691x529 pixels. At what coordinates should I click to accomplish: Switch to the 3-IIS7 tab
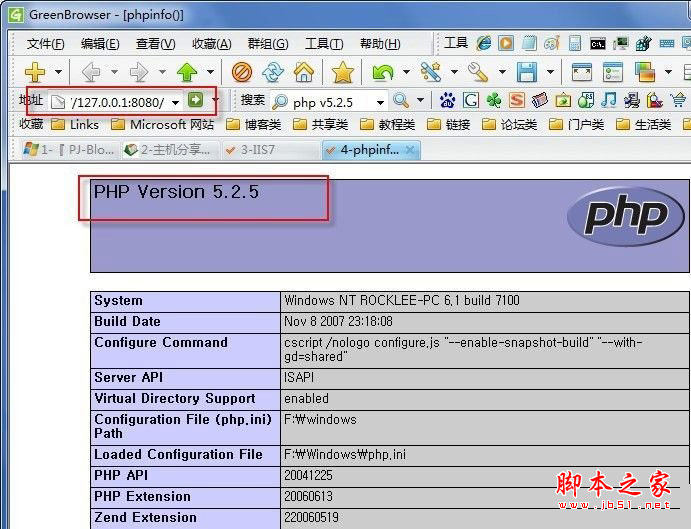click(x=269, y=150)
